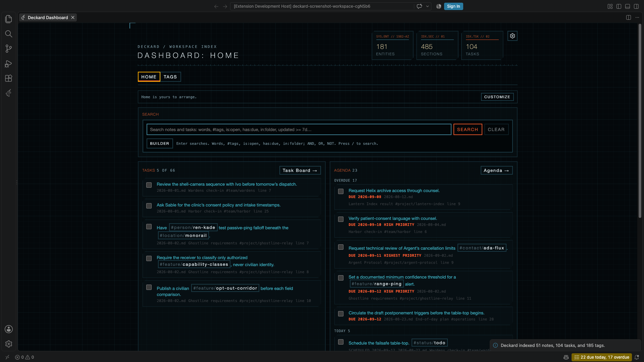Click the Sign In button
Image resolution: width=644 pixels, height=362 pixels.
(453, 6)
